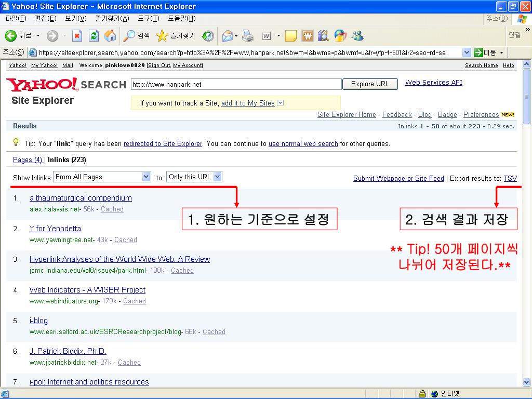
Task: Click the Mail envelope toolbar icon
Action: (x=228, y=36)
